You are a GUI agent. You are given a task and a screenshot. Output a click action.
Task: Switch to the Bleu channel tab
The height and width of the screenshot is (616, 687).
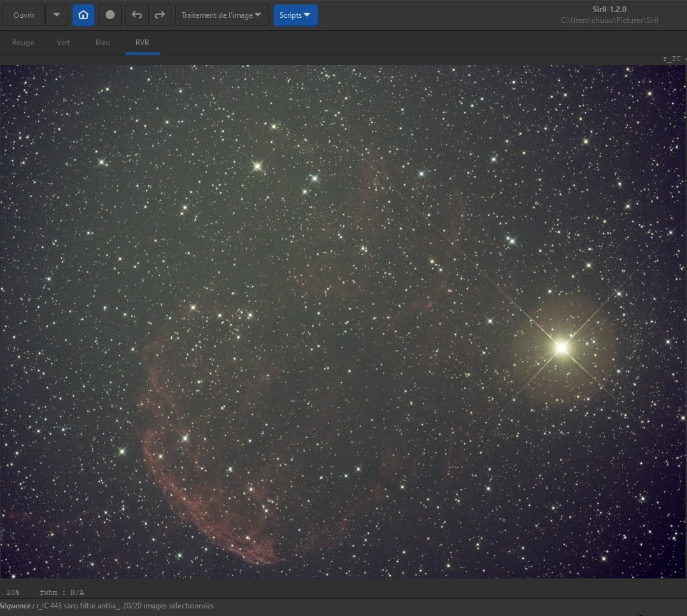point(103,43)
